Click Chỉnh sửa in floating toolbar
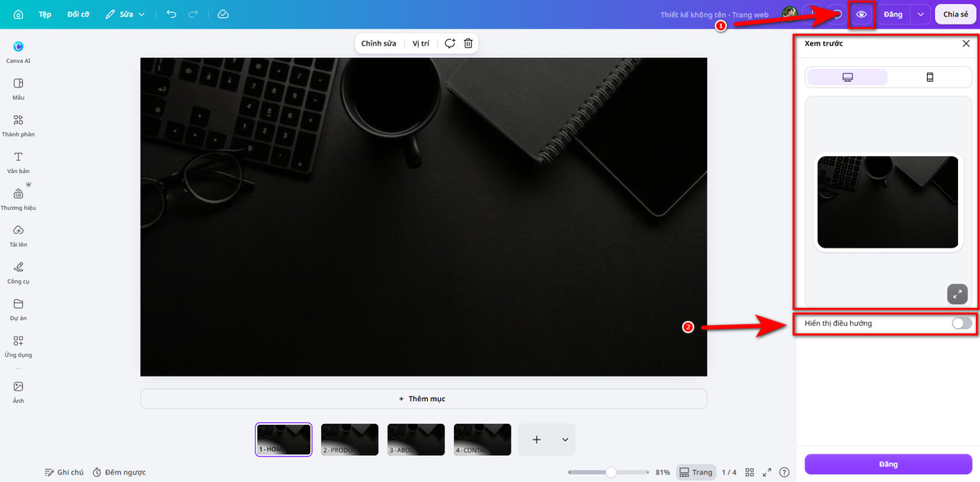980x482 pixels. tap(379, 43)
